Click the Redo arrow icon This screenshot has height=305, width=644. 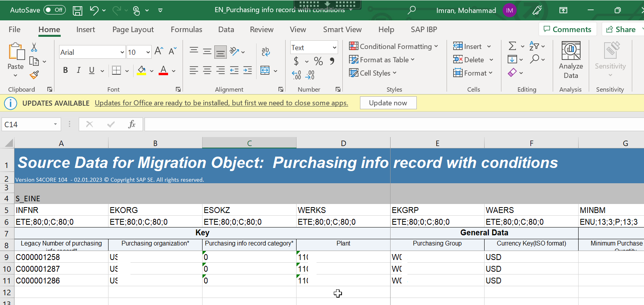coord(117,11)
